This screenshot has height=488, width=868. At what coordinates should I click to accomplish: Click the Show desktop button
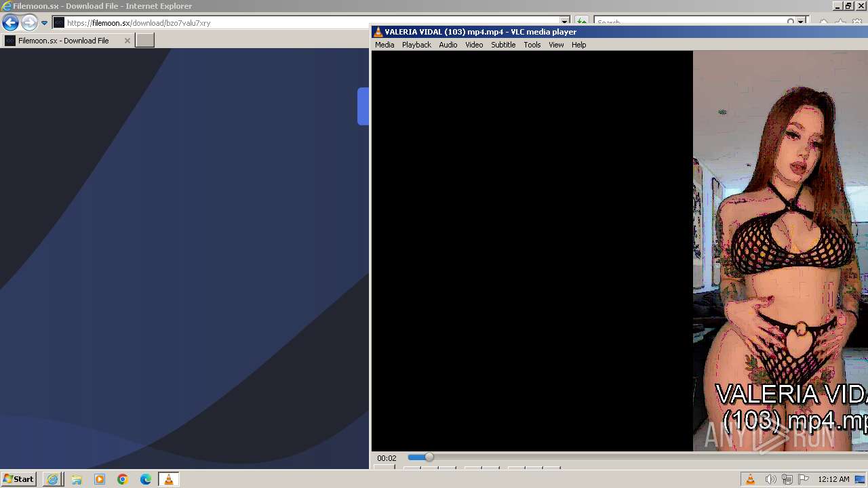[861, 479]
